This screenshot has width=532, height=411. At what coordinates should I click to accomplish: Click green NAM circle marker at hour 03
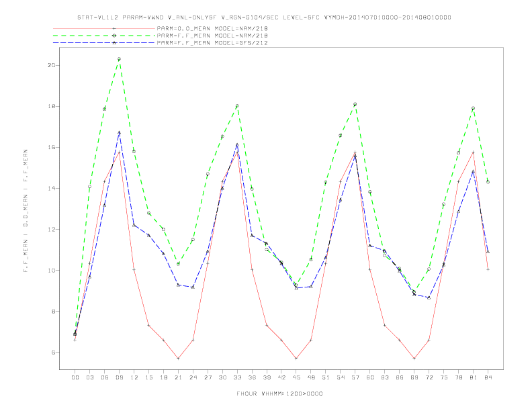click(x=89, y=187)
